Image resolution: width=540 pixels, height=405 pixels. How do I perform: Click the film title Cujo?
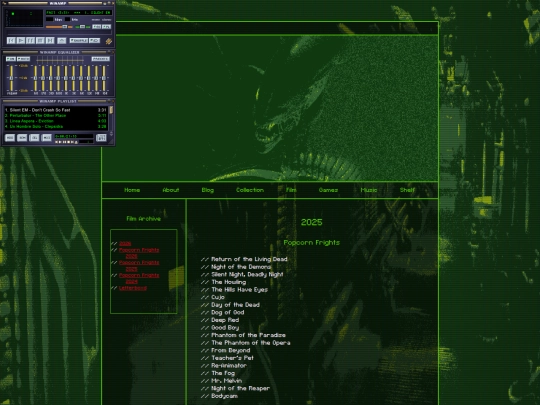click(218, 297)
